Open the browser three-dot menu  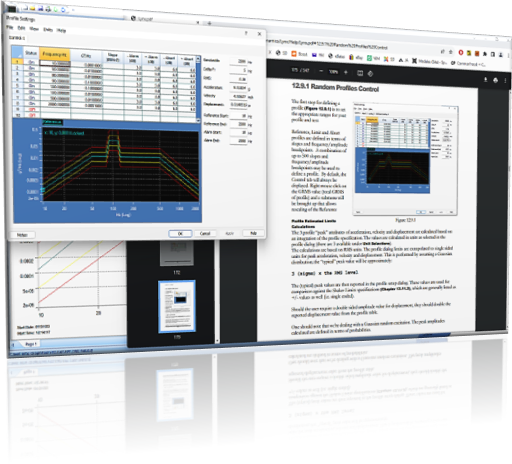click(x=508, y=55)
